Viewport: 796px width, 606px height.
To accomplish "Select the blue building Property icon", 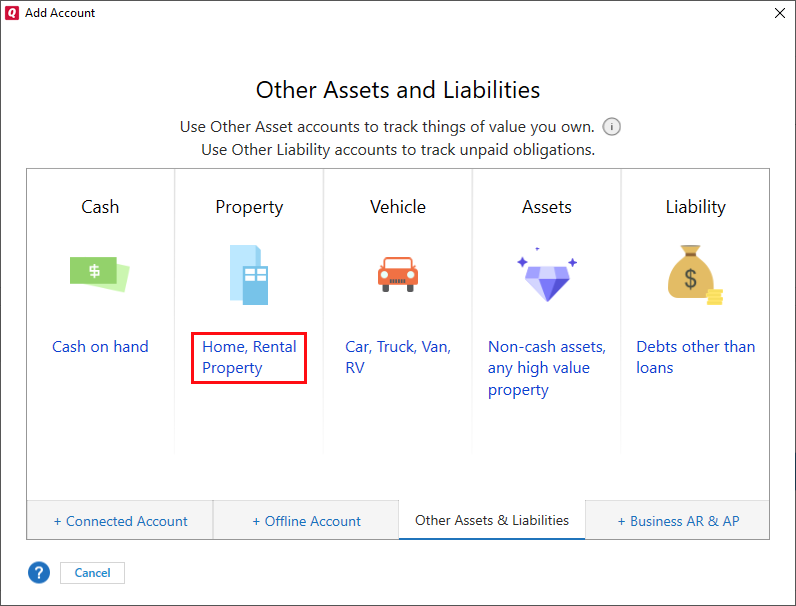I will 249,274.
